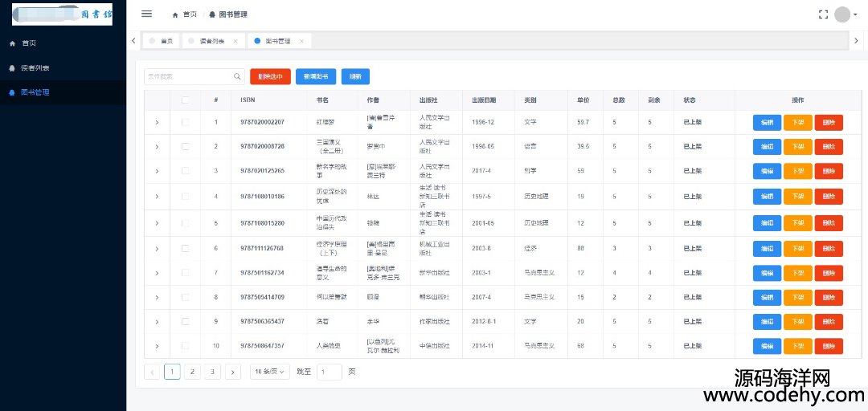Collapse the sidebar with the hamburger icon

point(146,14)
